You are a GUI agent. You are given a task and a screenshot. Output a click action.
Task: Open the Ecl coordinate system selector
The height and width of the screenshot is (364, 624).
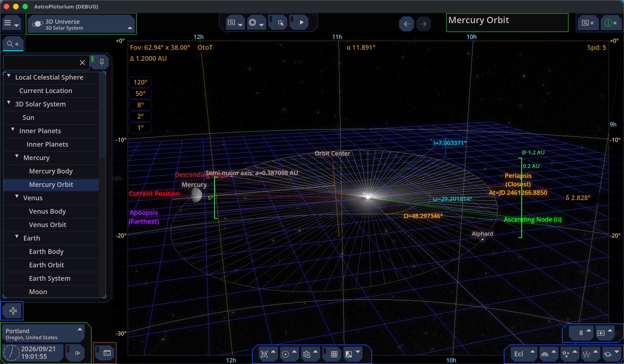tap(523, 354)
